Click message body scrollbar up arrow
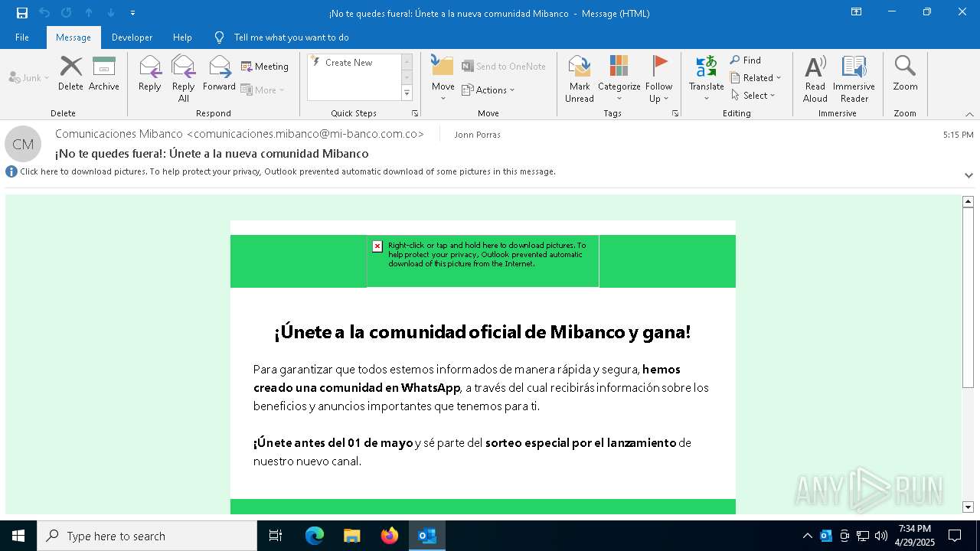 pyautogui.click(x=968, y=201)
